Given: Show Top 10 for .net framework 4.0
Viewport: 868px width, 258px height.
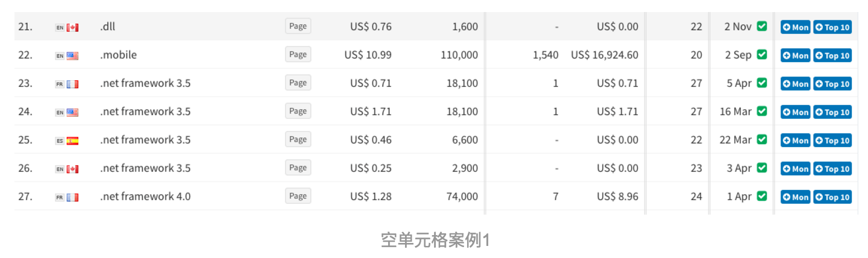Looking at the screenshot, I should (x=832, y=197).
